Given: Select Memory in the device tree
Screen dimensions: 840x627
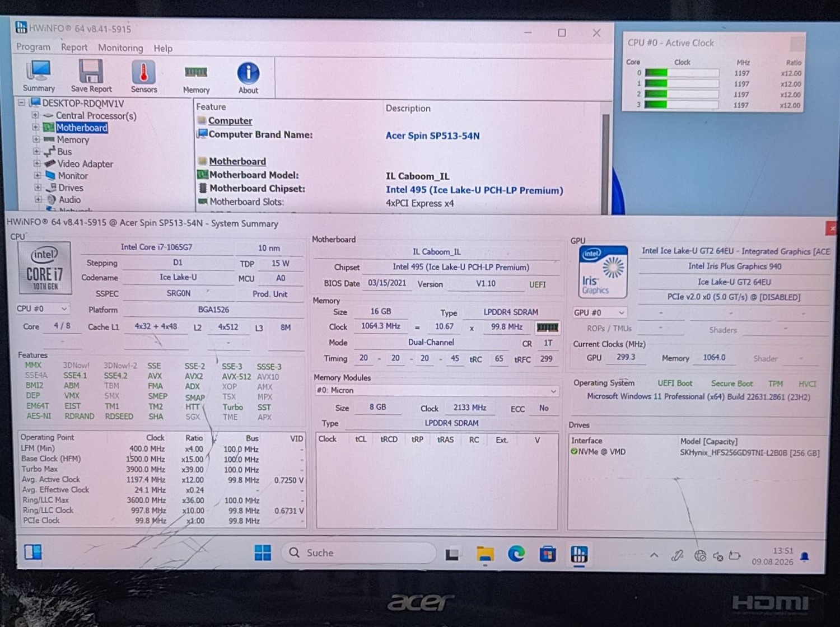Looking at the screenshot, I should coord(73,140).
